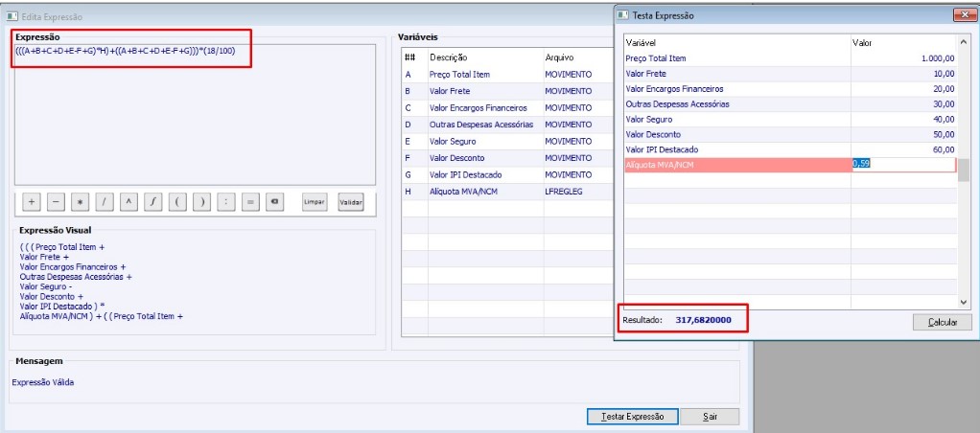This screenshot has width=980, height=433.
Task: Insert the caret power operator
Action: pos(128,202)
